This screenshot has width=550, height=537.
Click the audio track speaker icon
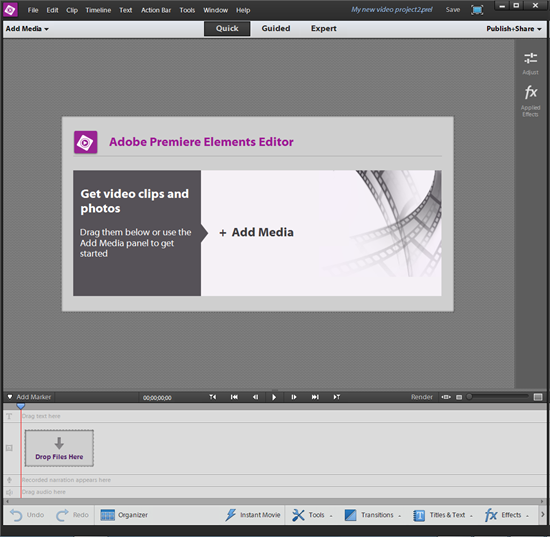[x=9, y=492]
